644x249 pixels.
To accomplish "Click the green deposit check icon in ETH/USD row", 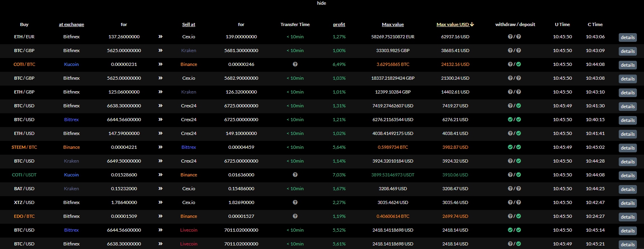I will tap(518, 133).
